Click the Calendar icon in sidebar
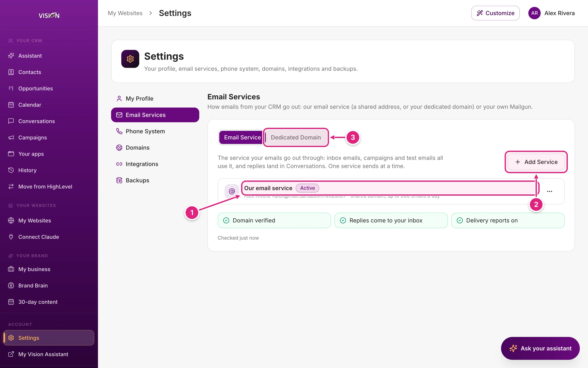Image resolution: width=588 pixels, height=368 pixels. tap(11, 105)
